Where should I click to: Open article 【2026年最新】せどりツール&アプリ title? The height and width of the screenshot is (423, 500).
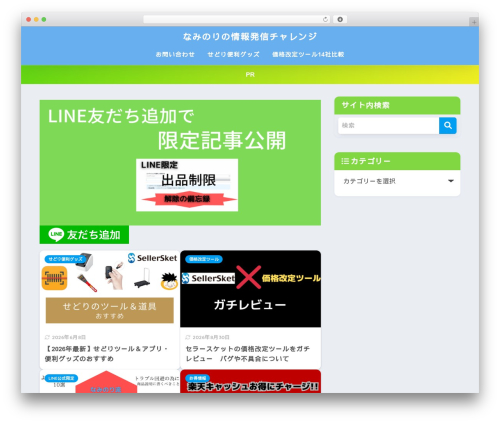coord(106,353)
